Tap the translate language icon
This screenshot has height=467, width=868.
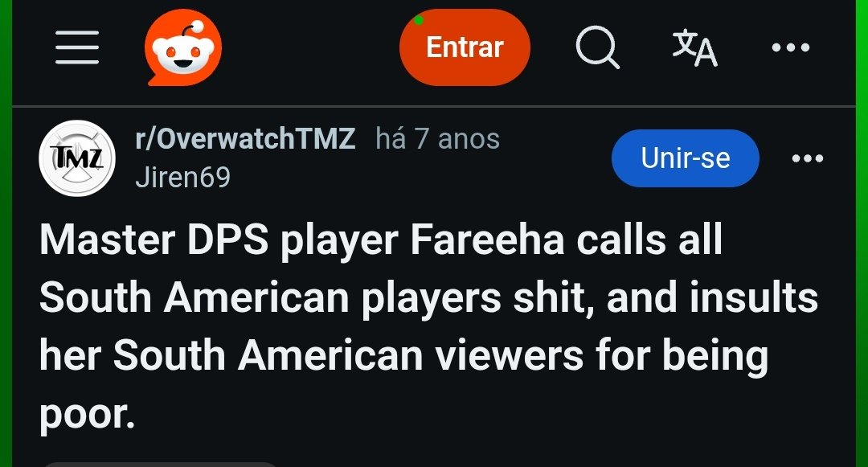[694, 47]
